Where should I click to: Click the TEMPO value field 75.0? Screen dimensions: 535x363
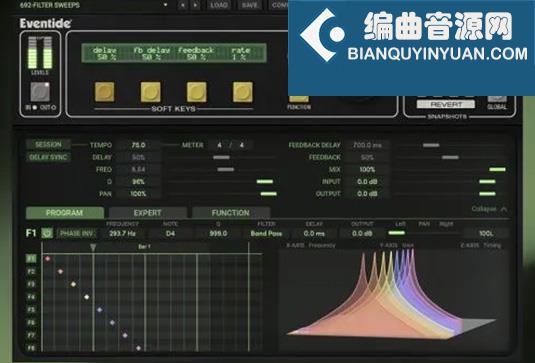click(138, 145)
